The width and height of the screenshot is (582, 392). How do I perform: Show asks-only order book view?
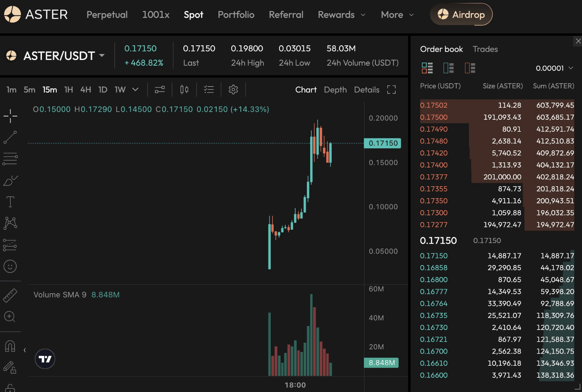coord(470,68)
